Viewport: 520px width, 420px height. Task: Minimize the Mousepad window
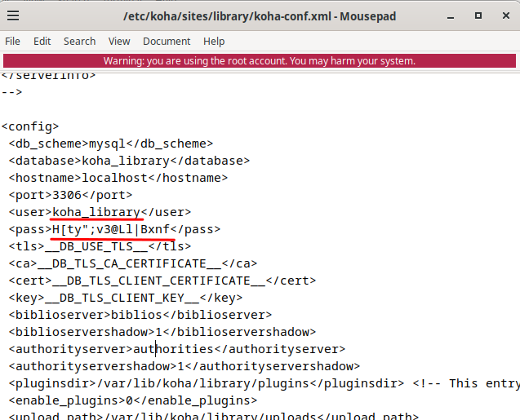pos(451,16)
